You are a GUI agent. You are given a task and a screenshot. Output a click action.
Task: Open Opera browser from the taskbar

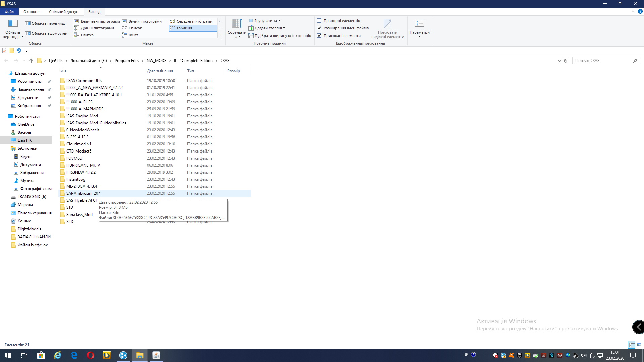[x=90, y=355]
